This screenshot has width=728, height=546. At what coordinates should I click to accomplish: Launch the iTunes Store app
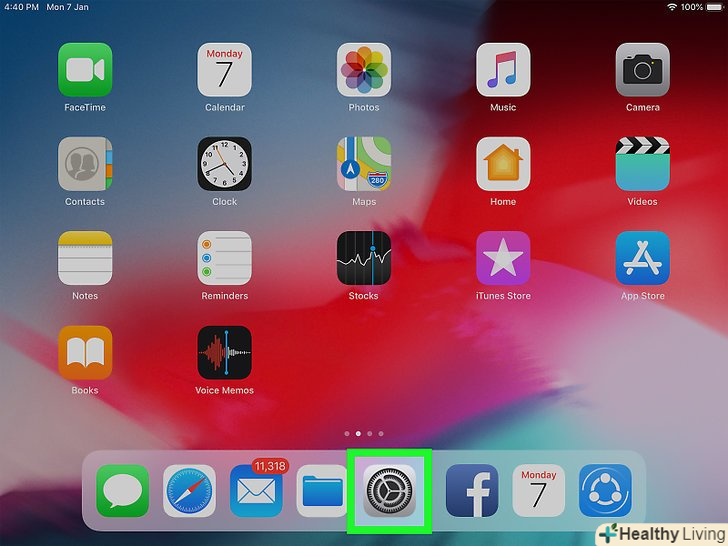coord(503,258)
